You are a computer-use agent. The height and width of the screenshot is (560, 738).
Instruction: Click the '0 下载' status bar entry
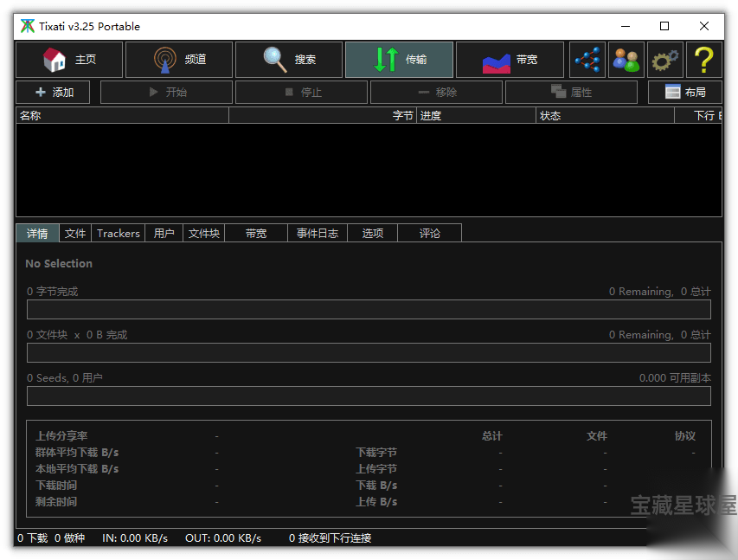pyautogui.click(x=33, y=537)
